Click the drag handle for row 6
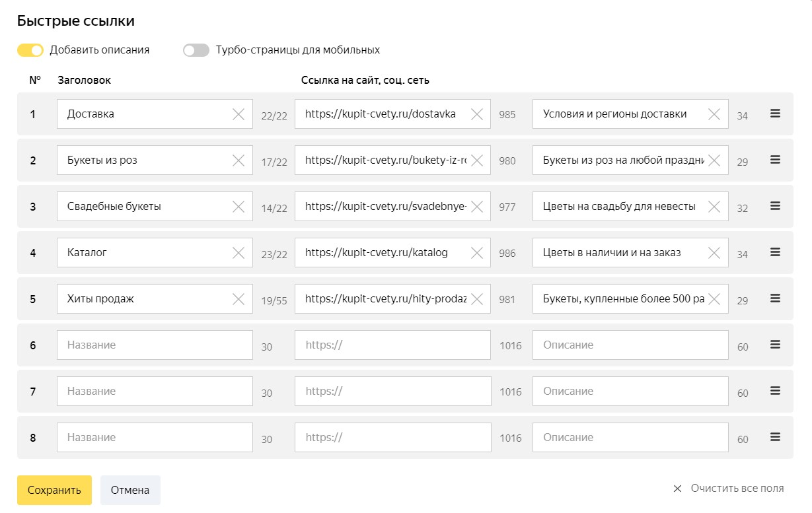This screenshot has height=513, width=812. tap(775, 345)
